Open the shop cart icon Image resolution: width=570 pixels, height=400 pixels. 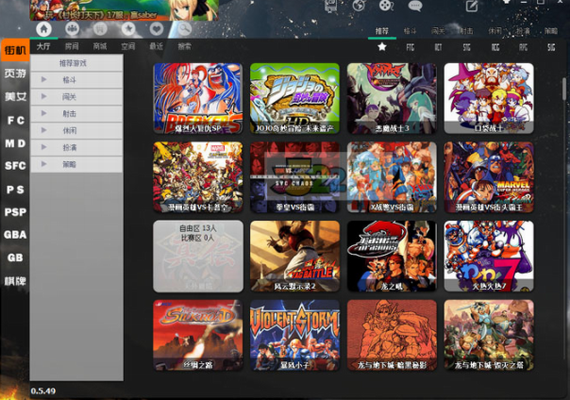[100, 29]
